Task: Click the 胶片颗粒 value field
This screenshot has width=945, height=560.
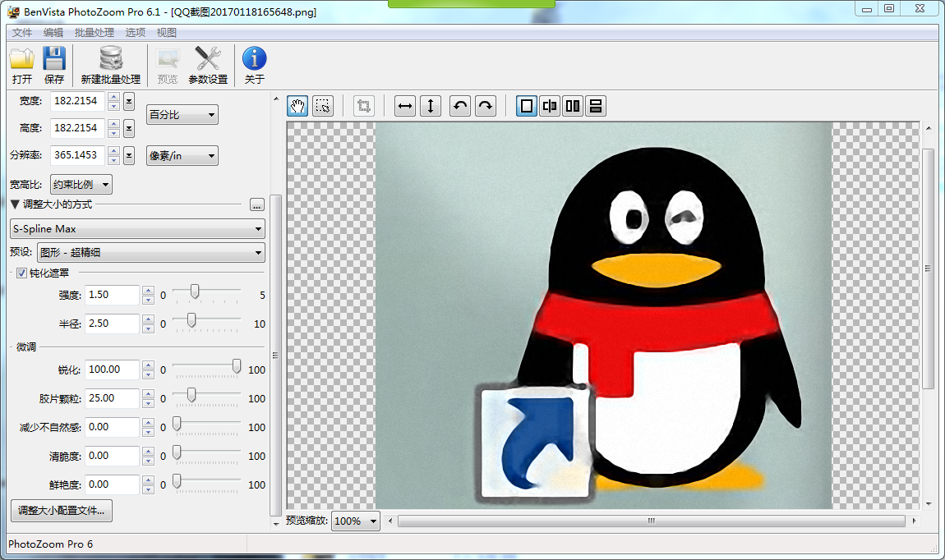Action: (x=112, y=398)
